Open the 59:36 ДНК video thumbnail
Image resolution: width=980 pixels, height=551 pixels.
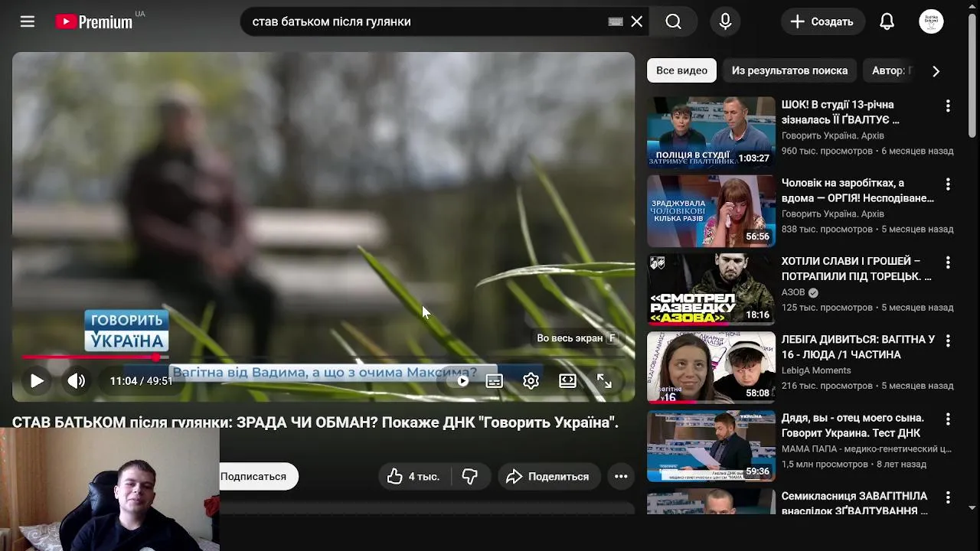(711, 445)
